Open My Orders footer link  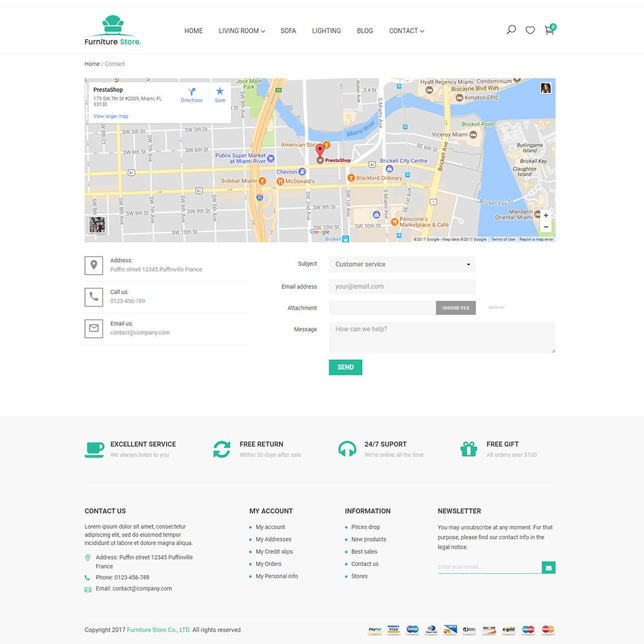coord(269,564)
